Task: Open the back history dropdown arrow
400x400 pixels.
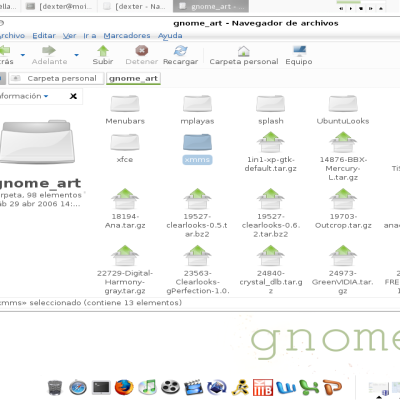Action: (23, 55)
